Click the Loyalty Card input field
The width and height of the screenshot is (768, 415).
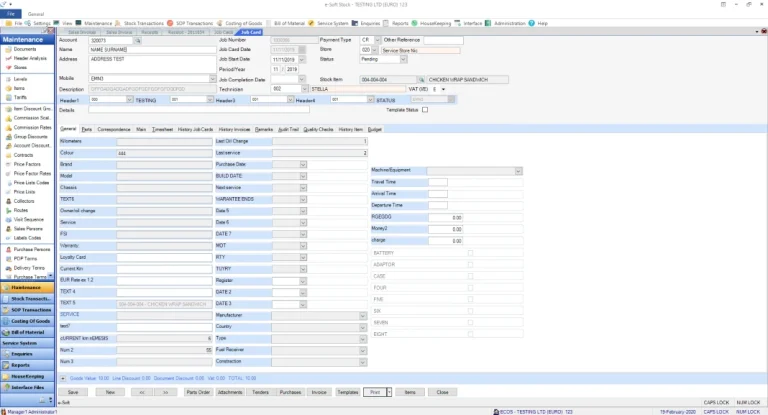164,257
